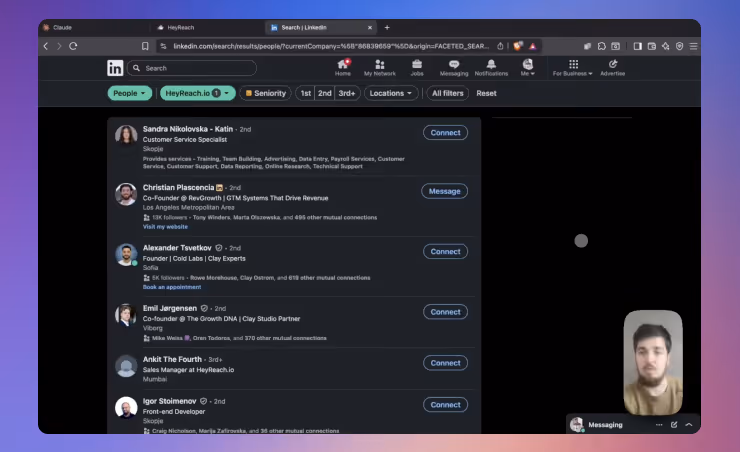Open All filters panel

(447, 93)
